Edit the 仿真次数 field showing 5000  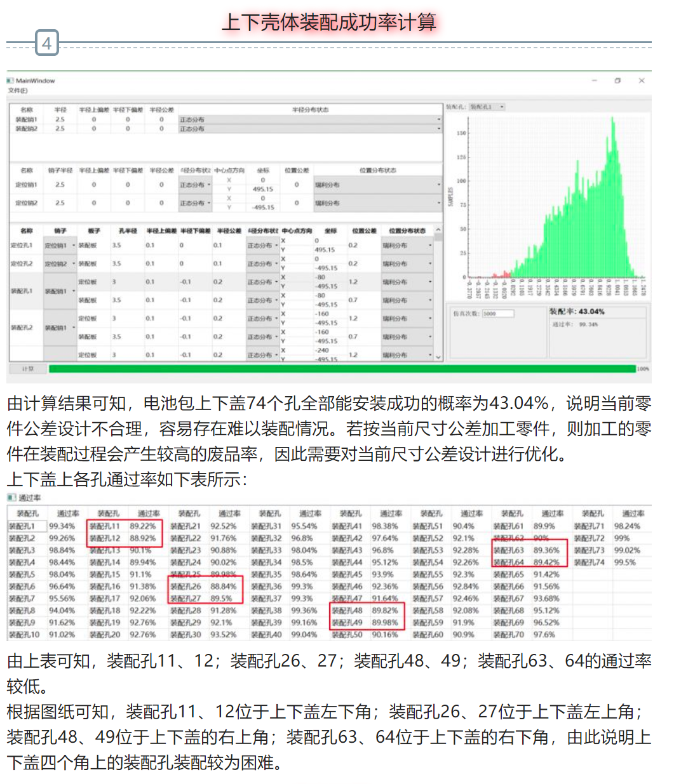(x=499, y=313)
